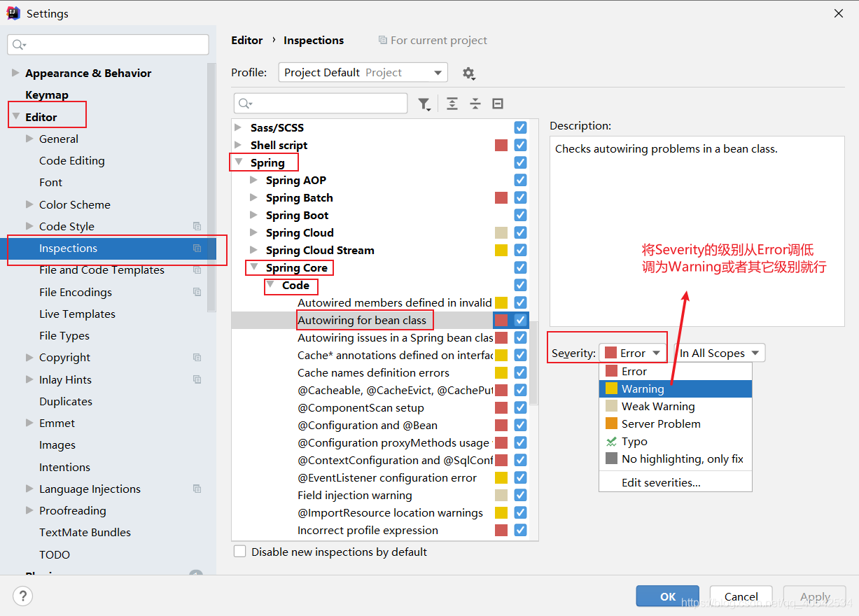Click the OK button

(668, 596)
